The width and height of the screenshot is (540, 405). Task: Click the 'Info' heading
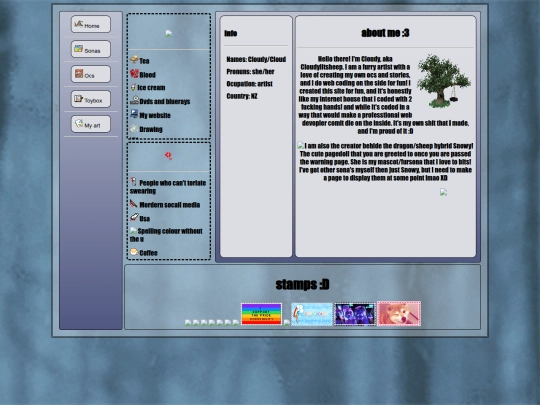coord(231,33)
